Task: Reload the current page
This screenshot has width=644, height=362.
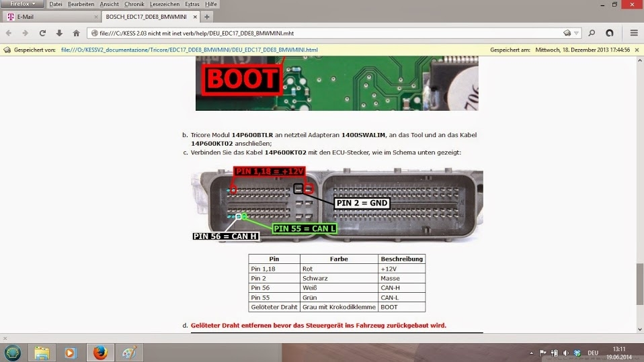Action: 42,34
